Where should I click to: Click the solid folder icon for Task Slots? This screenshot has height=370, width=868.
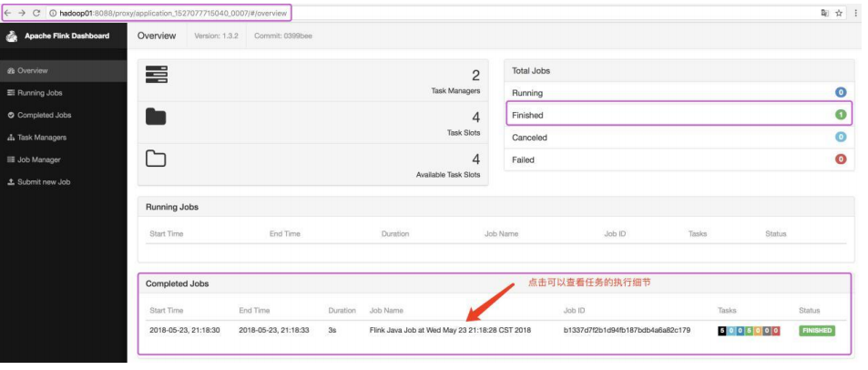(x=156, y=117)
